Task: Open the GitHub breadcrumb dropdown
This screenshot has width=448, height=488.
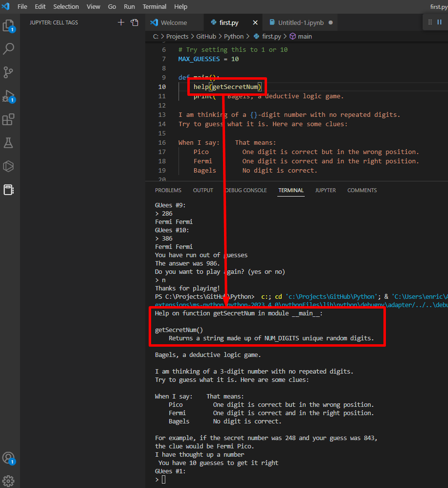Action: [205, 36]
